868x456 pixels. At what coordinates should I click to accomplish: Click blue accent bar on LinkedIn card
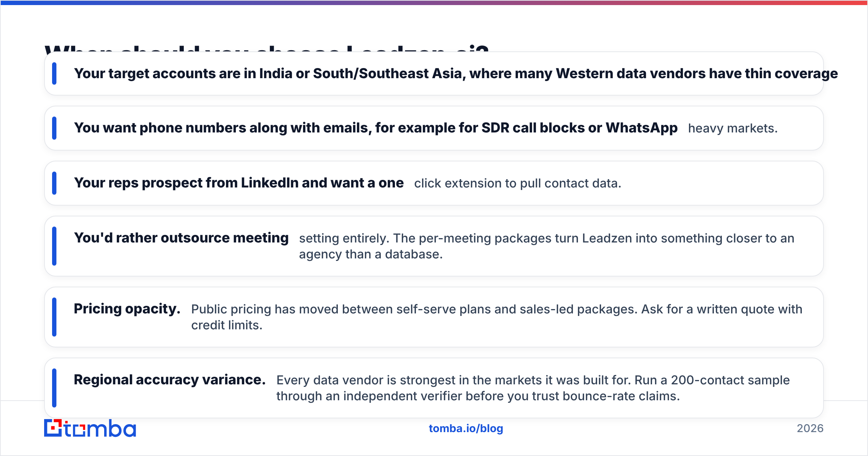(54, 183)
